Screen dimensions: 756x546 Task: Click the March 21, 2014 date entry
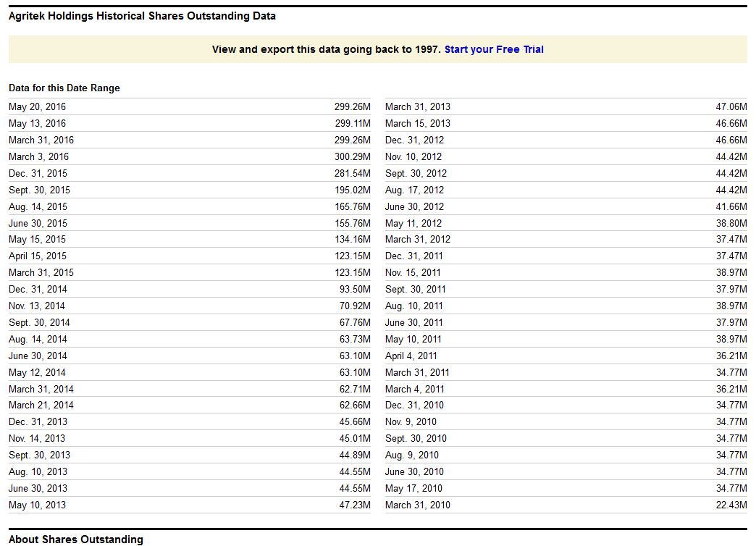(41, 405)
